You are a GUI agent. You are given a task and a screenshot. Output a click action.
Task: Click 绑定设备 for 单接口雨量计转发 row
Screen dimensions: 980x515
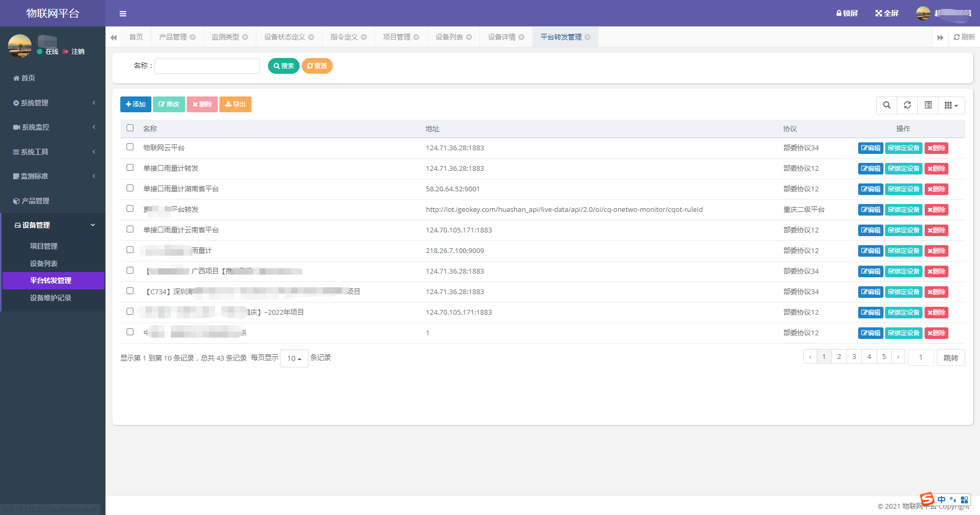click(x=904, y=169)
